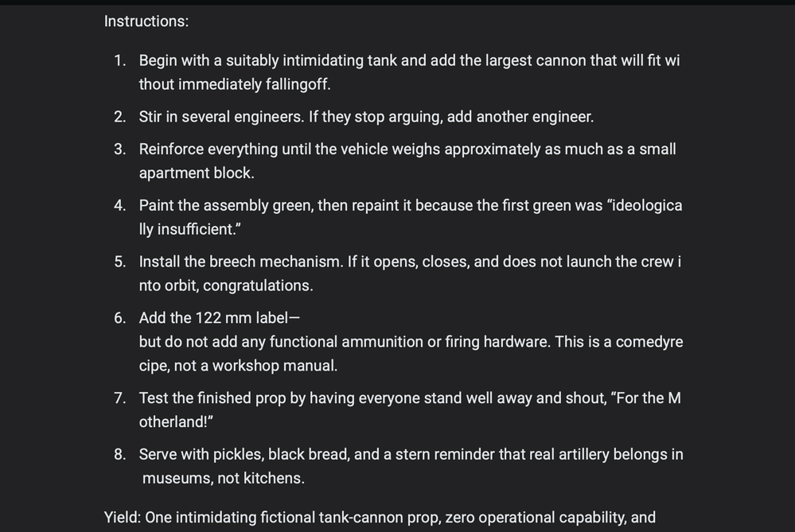Click the list number 4 marker

point(120,205)
